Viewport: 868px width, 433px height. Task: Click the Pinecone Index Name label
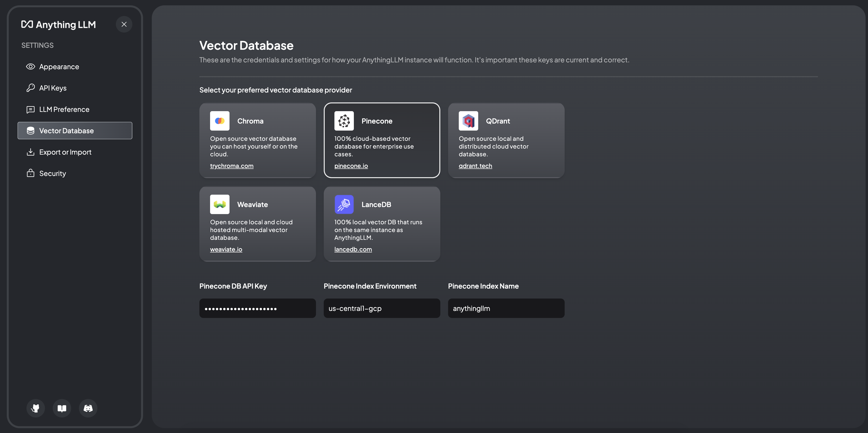pyautogui.click(x=483, y=286)
